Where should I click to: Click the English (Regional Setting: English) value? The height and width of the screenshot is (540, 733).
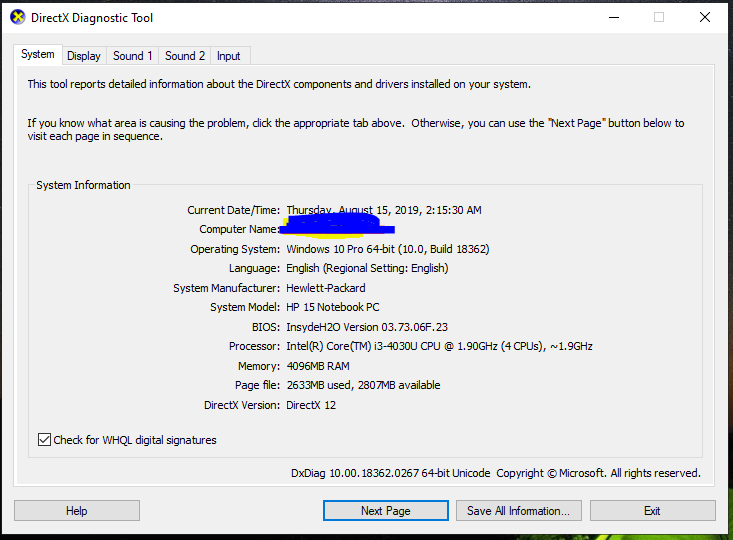(x=367, y=268)
